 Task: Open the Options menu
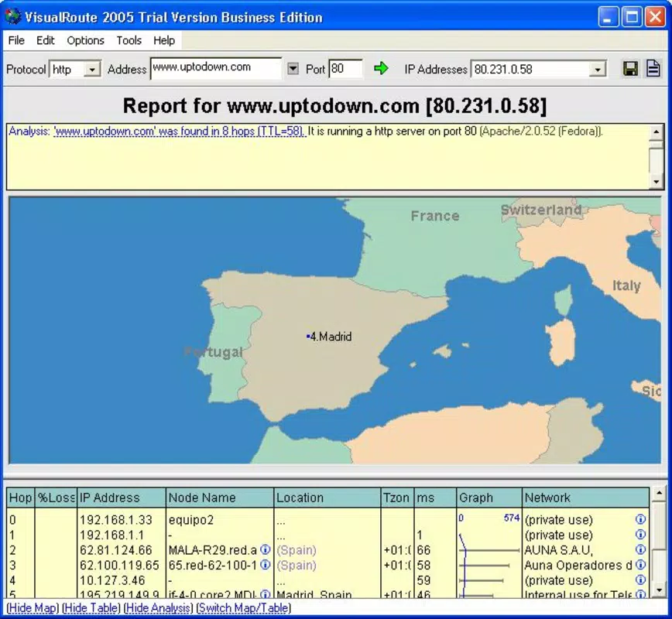click(85, 40)
